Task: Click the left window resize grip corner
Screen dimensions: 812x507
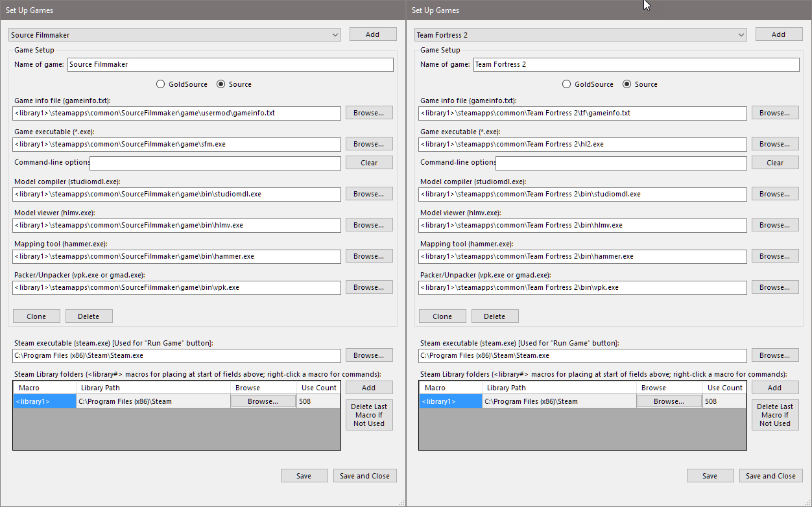Action: (x=401, y=502)
